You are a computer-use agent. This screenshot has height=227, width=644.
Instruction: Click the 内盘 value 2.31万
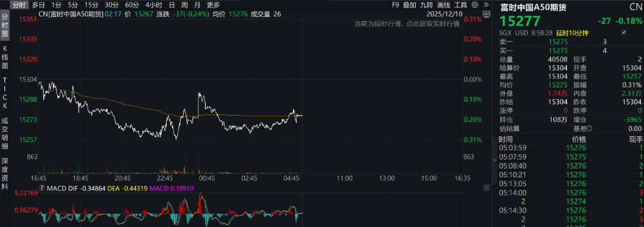pyautogui.click(x=631, y=94)
